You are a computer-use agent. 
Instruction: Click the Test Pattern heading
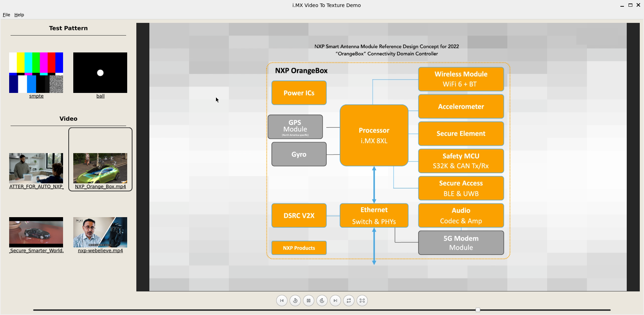(x=68, y=28)
